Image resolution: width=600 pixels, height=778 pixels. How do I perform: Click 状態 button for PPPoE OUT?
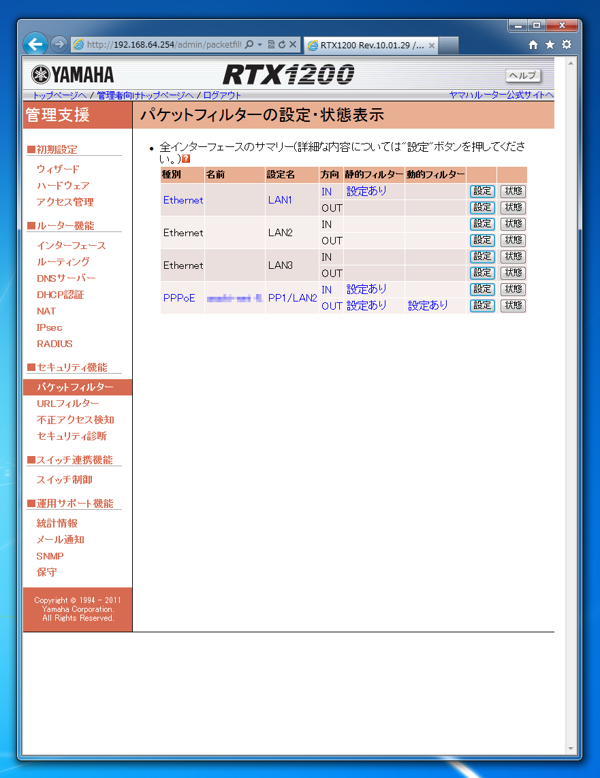click(513, 306)
